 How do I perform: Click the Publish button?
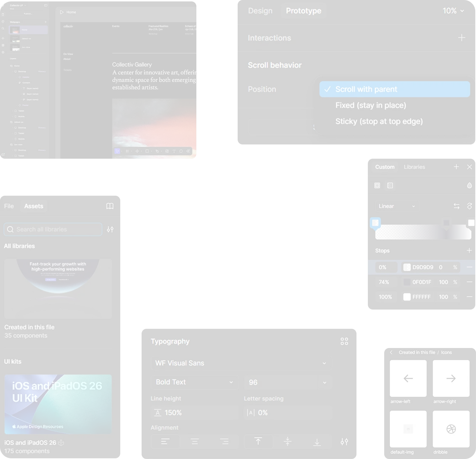click(28, 14)
